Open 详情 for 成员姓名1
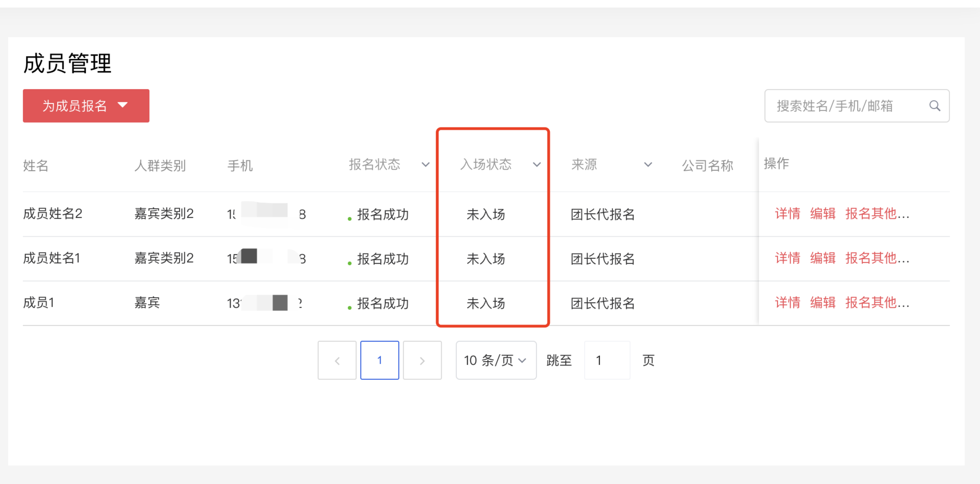The height and width of the screenshot is (484, 980). pyautogui.click(x=787, y=258)
